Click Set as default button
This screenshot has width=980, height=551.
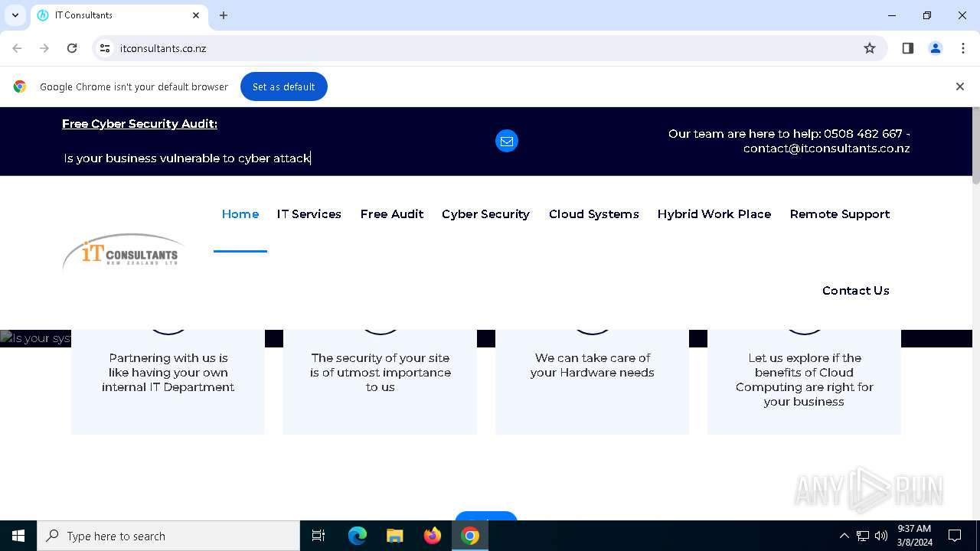[284, 86]
